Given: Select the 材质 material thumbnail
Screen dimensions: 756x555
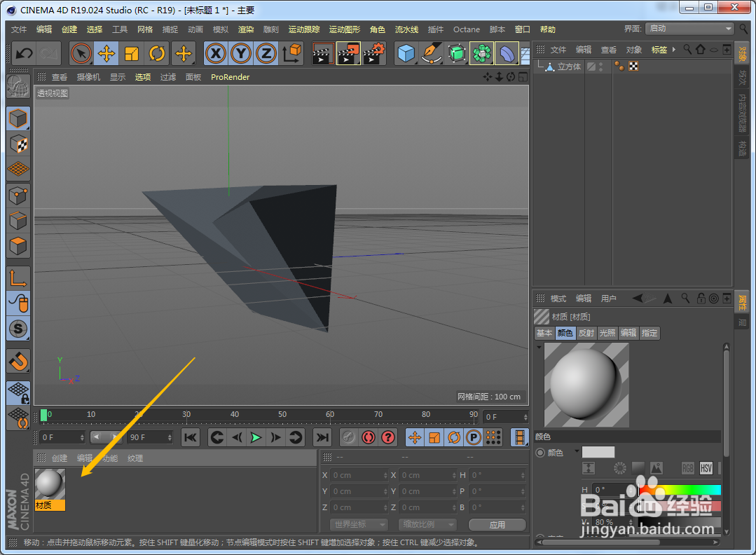Looking at the screenshot, I should click(x=50, y=489).
